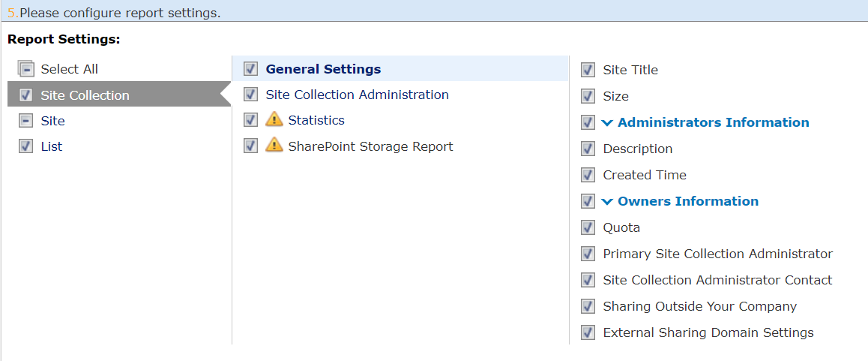Click Primary Site Collection Administrator label
The image size is (868, 361).
click(718, 254)
